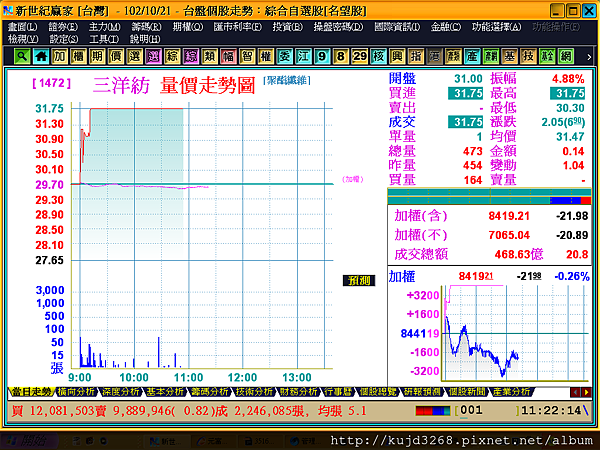
Task: Switch to the 基本分析 tab
Action: coord(165,391)
